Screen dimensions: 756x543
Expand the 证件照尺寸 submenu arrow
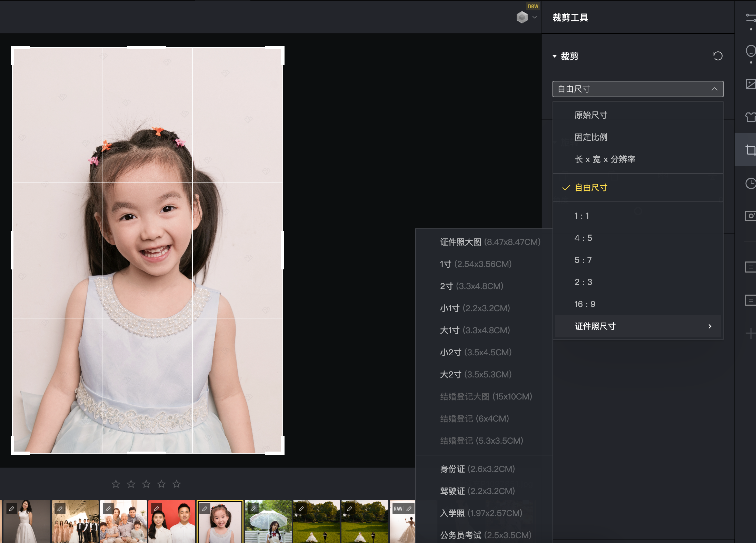(710, 326)
